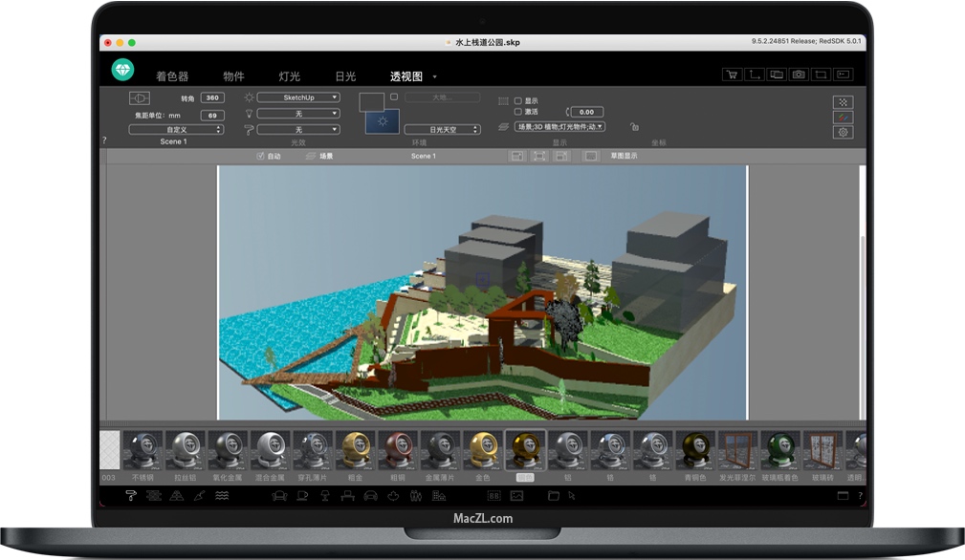Click the lock icon in coordinates section
Screen dimensions: 965x560
(633, 126)
